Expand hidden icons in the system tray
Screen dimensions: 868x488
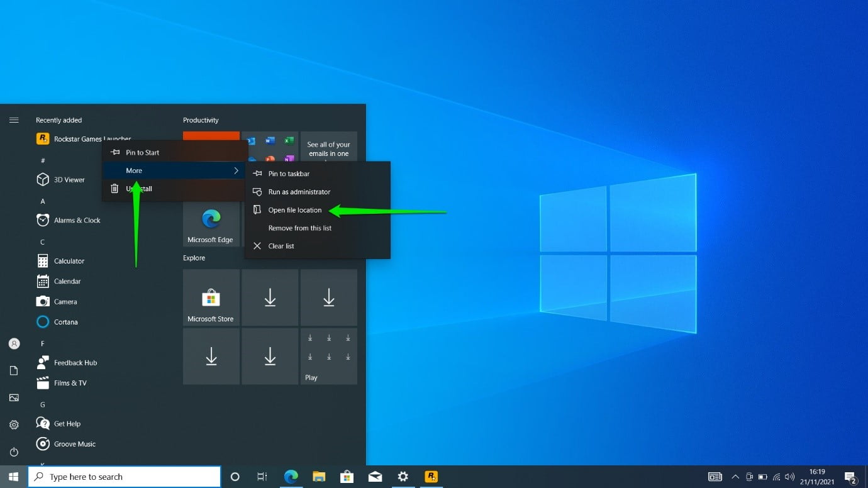[x=735, y=476]
